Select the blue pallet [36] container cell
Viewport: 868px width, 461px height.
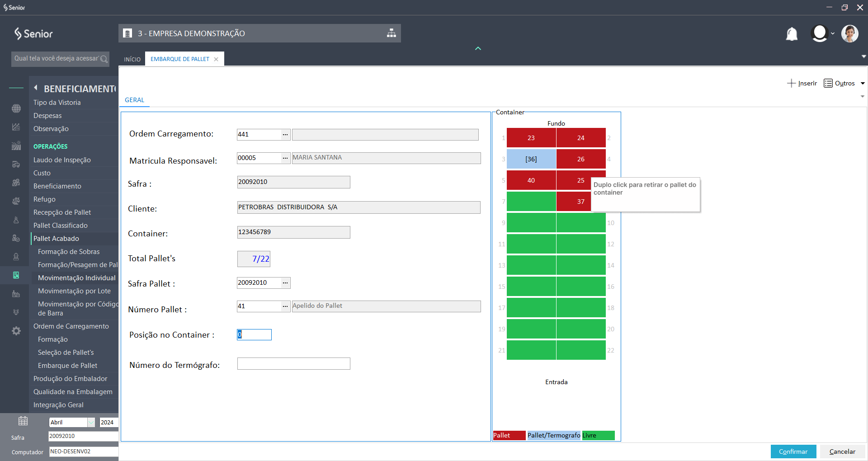click(531, 159)
